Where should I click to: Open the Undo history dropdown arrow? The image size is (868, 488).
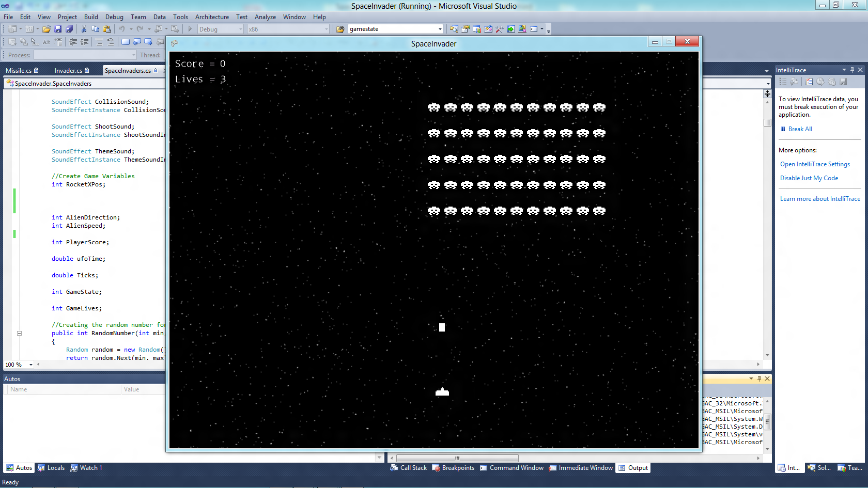pyautogui.click(x=131, y=29)
